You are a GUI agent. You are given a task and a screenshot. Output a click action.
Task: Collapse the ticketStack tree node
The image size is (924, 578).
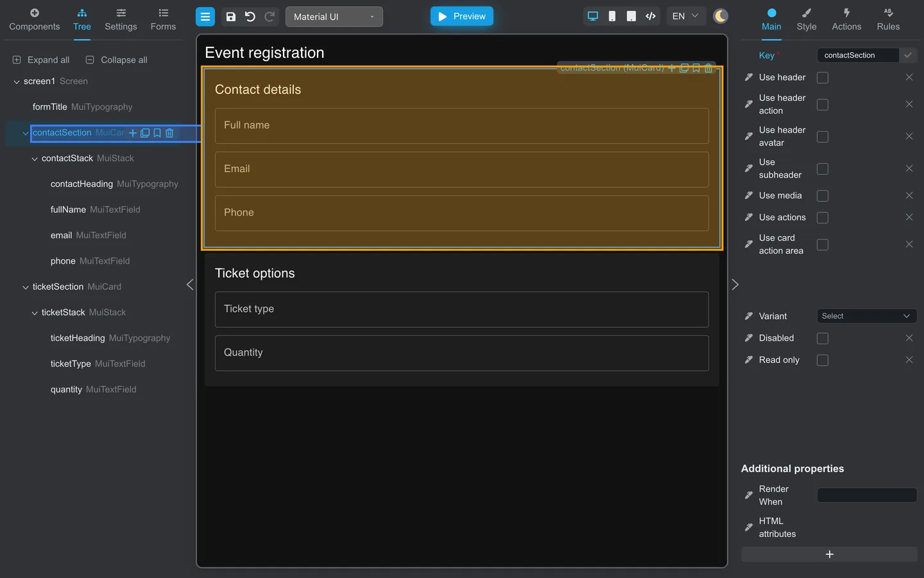pyautogui.click(x=35, y=313)
